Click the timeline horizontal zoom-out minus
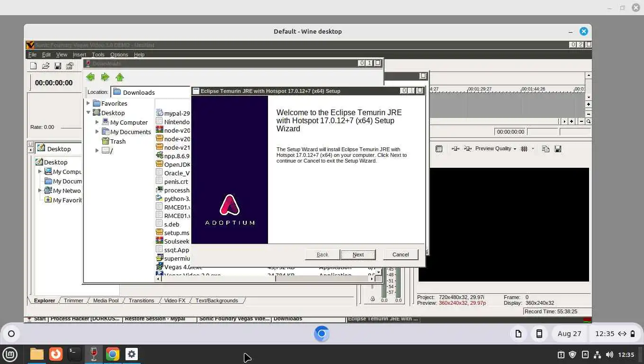644x364 pixels. (x=581, y=121)
